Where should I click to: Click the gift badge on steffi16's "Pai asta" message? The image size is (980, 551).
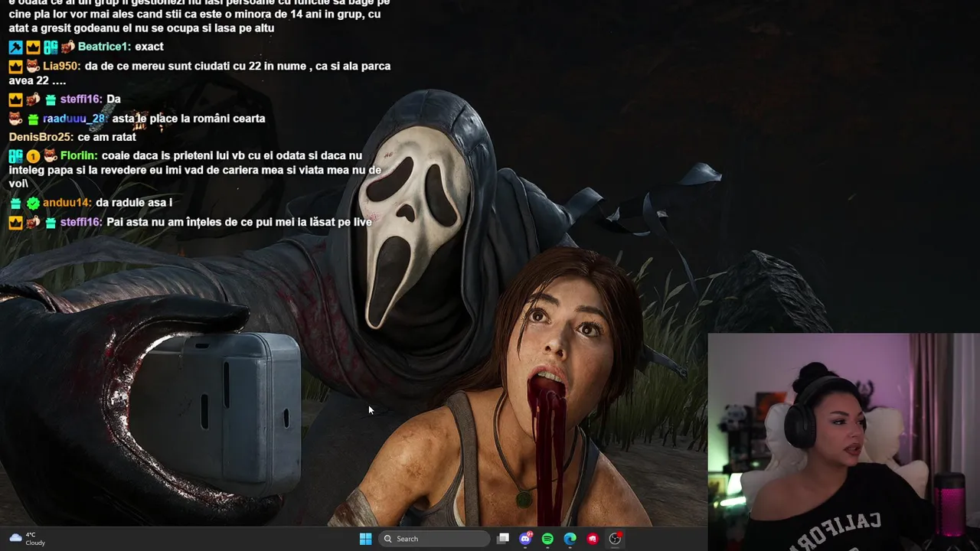coord(51,223)
